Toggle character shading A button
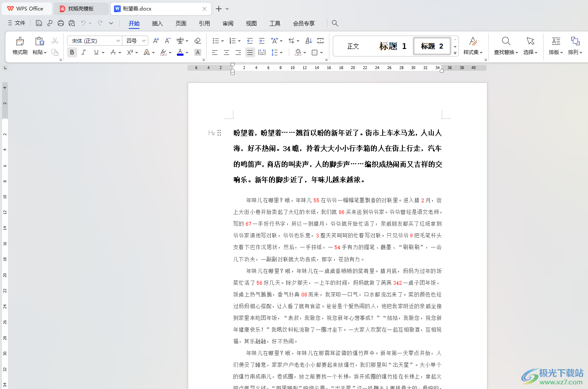Viewport: 588px width, 389px height. click(198, 52)
